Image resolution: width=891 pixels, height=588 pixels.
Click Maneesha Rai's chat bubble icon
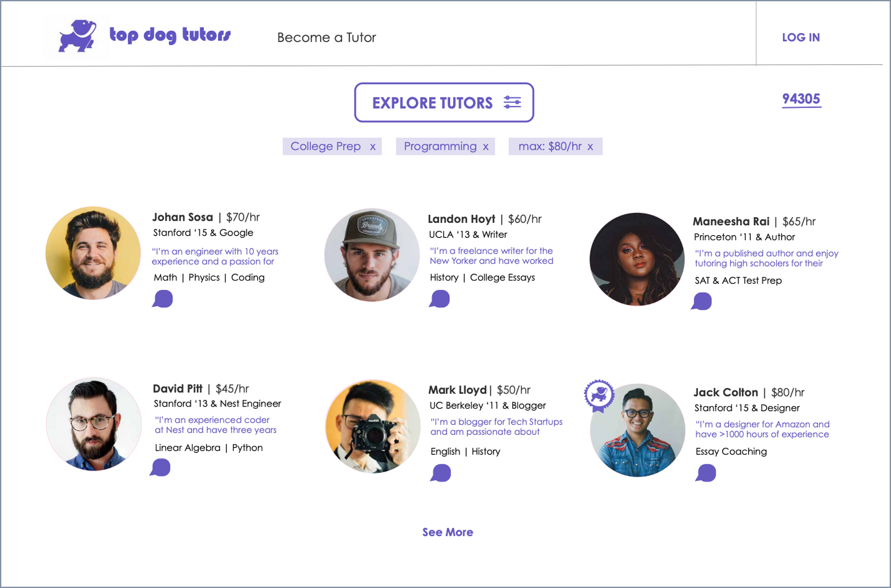tap(702, 301)
